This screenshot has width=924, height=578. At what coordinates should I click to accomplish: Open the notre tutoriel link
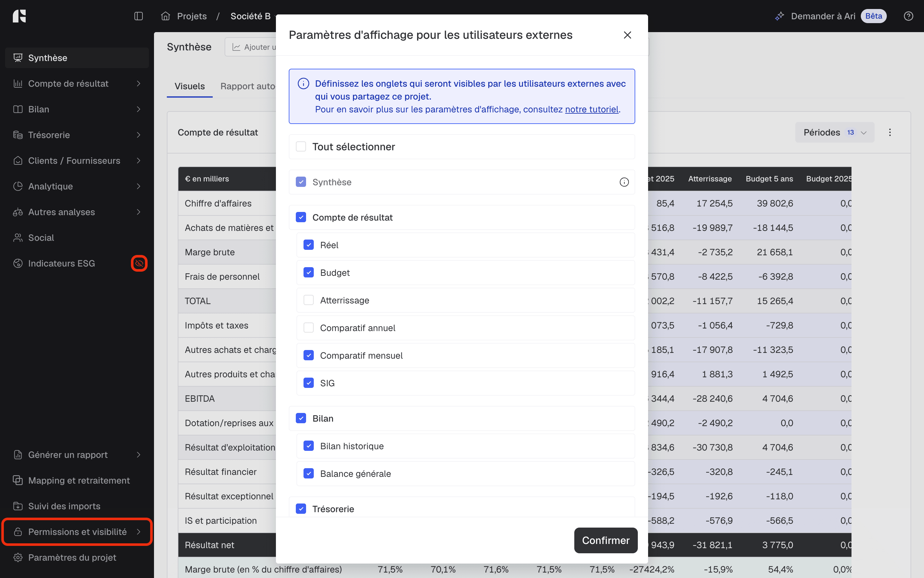tap(591, 109)
